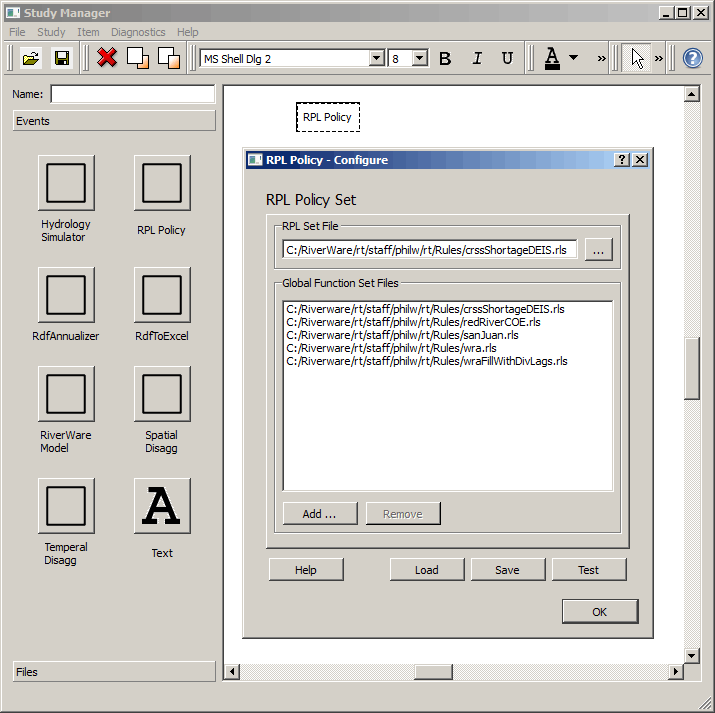Image resolution: width=715 pixels, height=713 pixels.
Task: Click the Save floppy disk icon
Action: (62, 58)
